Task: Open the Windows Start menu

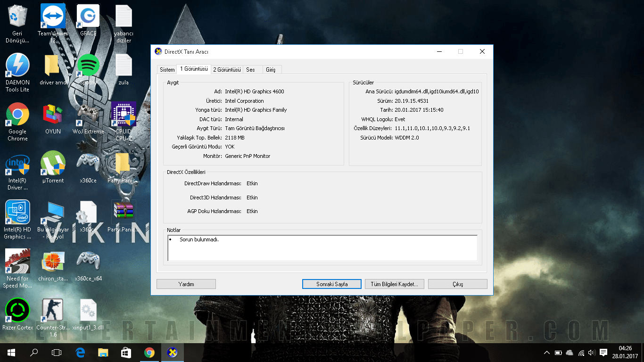Action: click(11, 353)
